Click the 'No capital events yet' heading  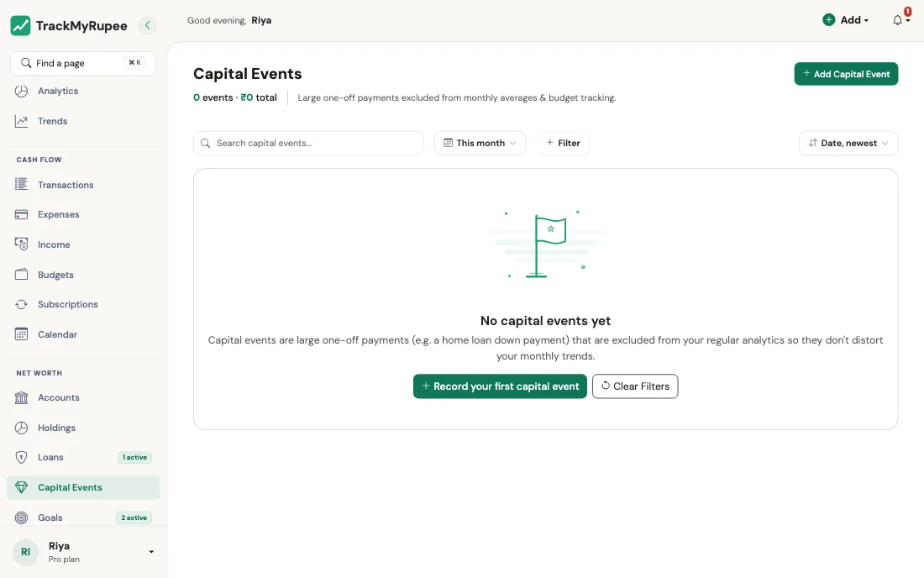click(545, 321)
